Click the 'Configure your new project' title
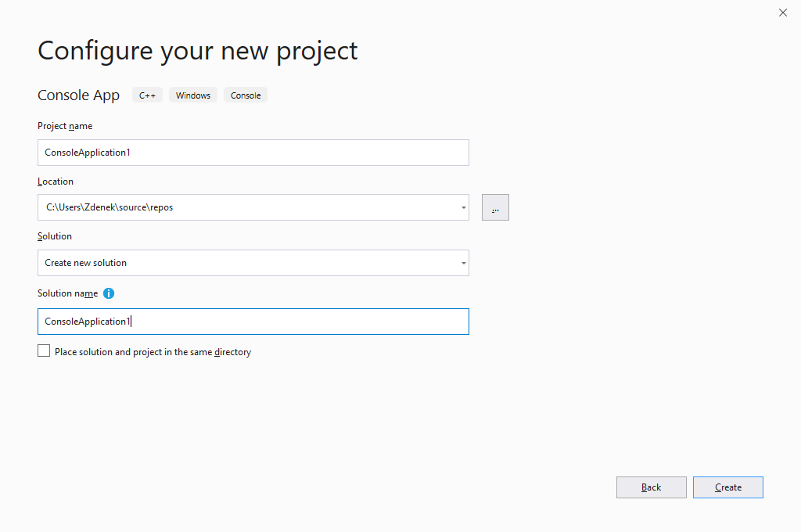 [x=198, y=50]
